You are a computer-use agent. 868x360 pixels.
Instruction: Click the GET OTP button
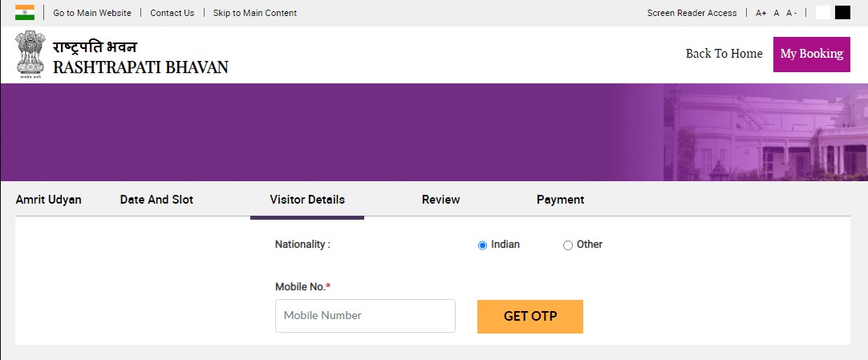pyautogui.click(x=530, y=317)
